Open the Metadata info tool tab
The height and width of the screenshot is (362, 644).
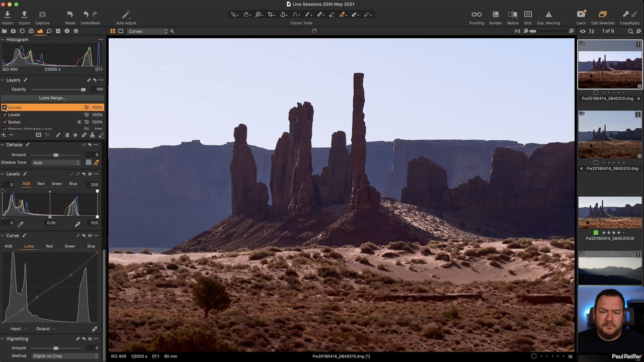[x=67, y=31]
